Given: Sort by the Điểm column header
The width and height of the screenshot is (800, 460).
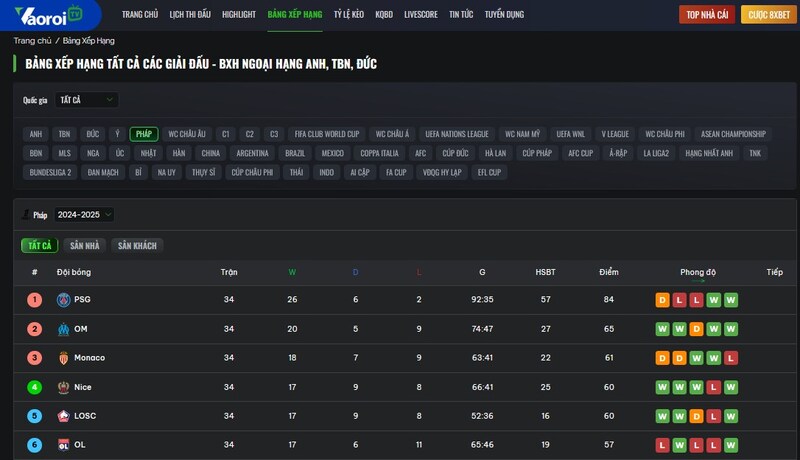Looking at the screenshot, I should point(609,272).
